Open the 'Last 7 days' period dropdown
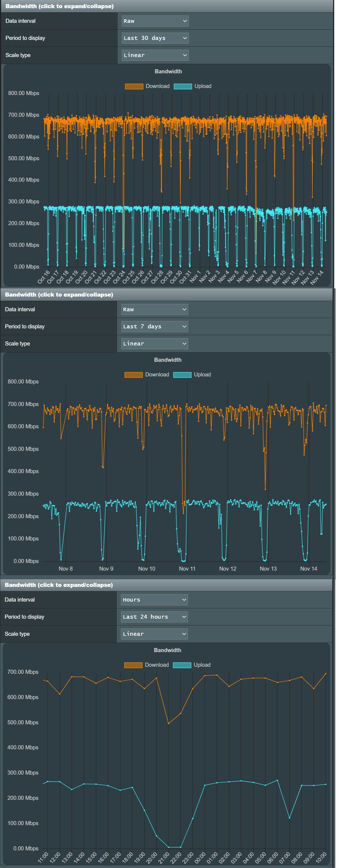 click(x=154, y=326)
